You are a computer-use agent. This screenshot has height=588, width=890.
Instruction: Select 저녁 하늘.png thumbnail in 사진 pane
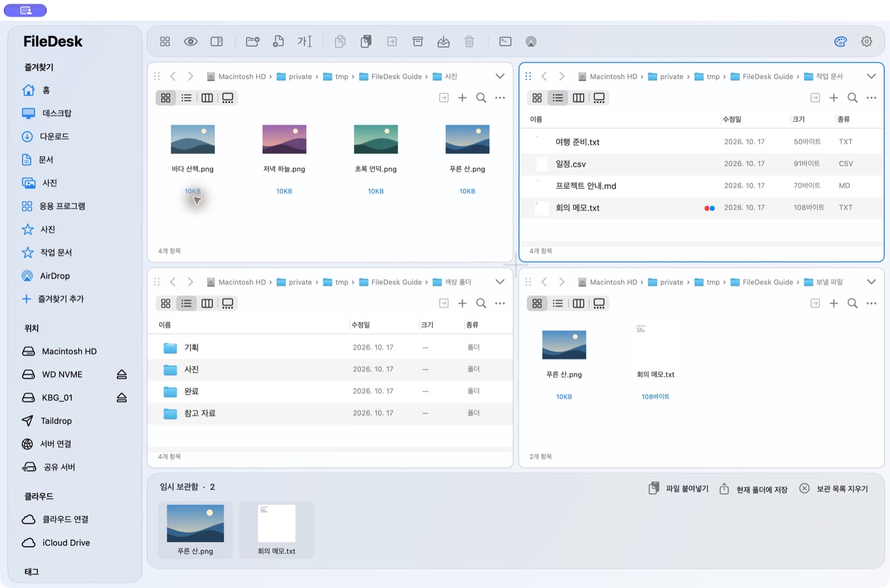pyautogui.click(x=284, y=139)
